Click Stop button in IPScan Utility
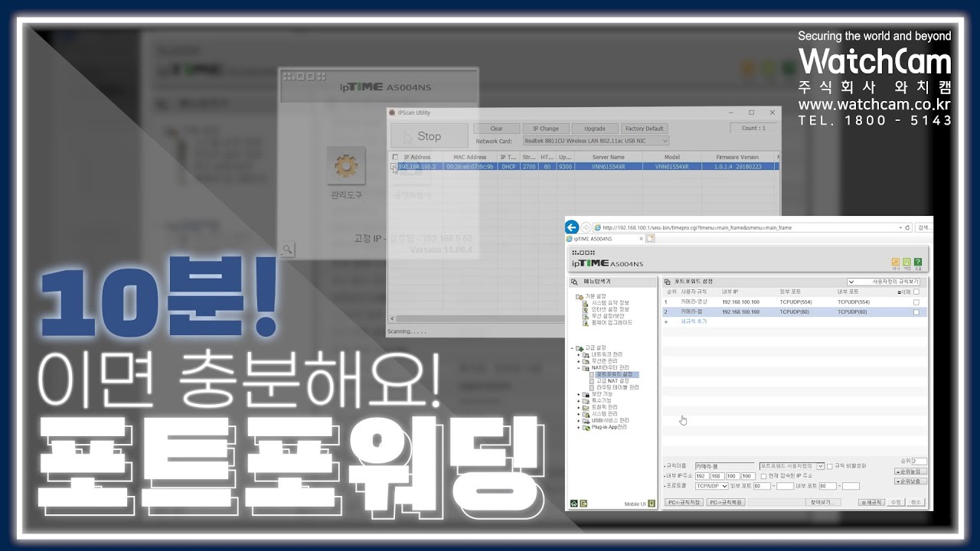Image resolution: width=980 pixels, height=551 pixels. tap(429, 136)
